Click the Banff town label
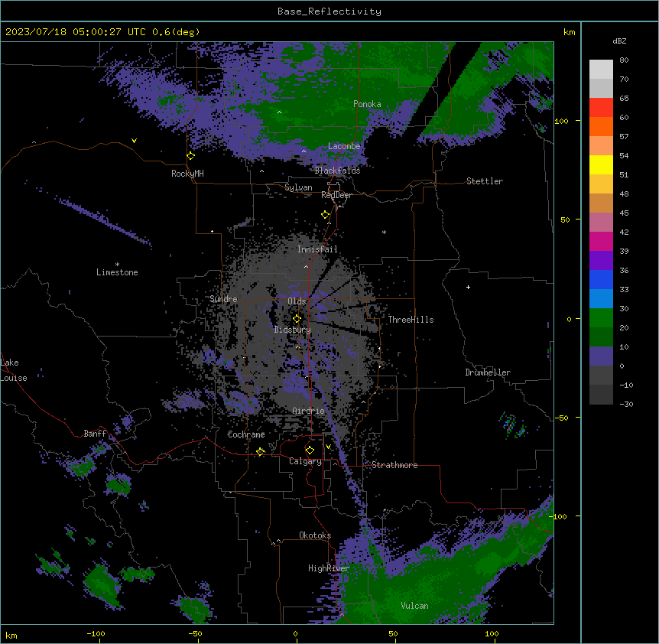The width and height of the screenshot is (659, 644). (95, 434)
